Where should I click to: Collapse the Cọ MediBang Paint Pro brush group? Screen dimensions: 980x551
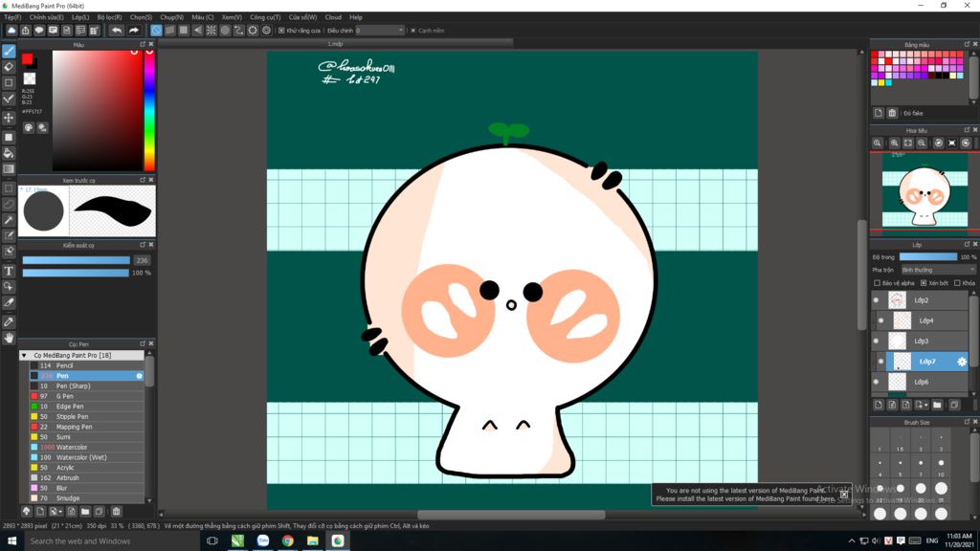[x=24, y=356]
